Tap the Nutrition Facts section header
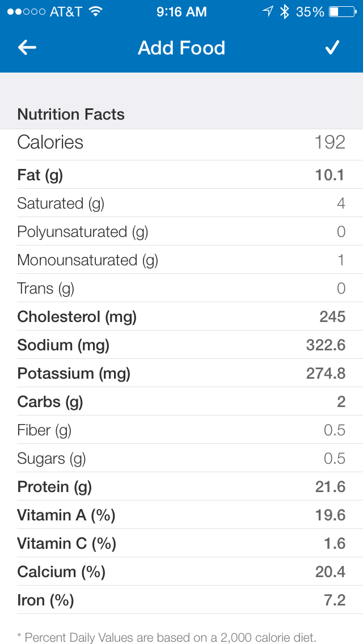This screenshot has width=363, height=644. pyautogui.click(x=71, y=115)
